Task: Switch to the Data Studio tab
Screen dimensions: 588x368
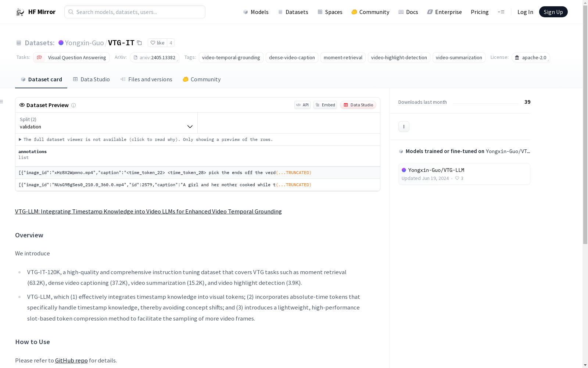Action: point(91,79)
